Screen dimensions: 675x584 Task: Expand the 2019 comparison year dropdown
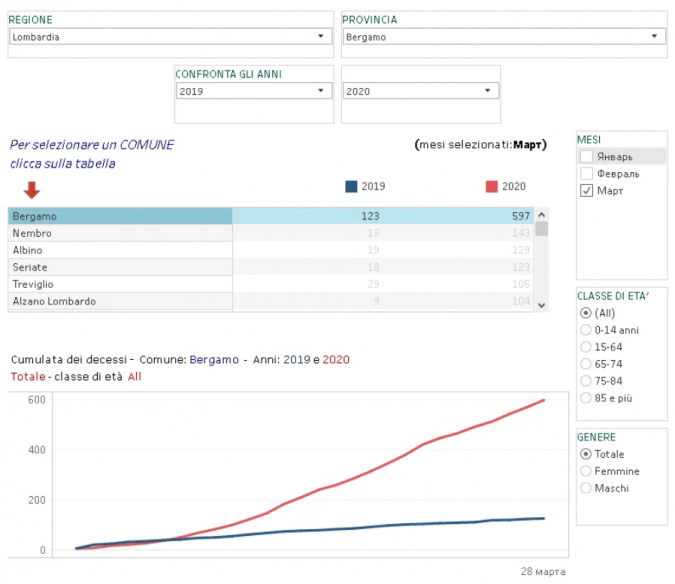[x=253, y=91]
